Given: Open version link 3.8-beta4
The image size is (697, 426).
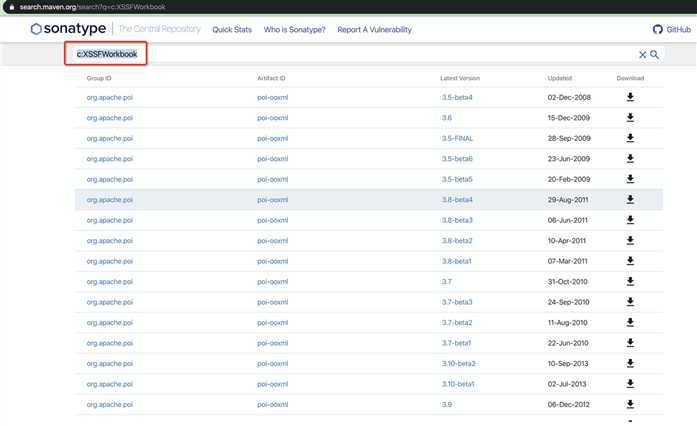Looking at the screenshot, I should pyautogui.click(x=457, y=200).
